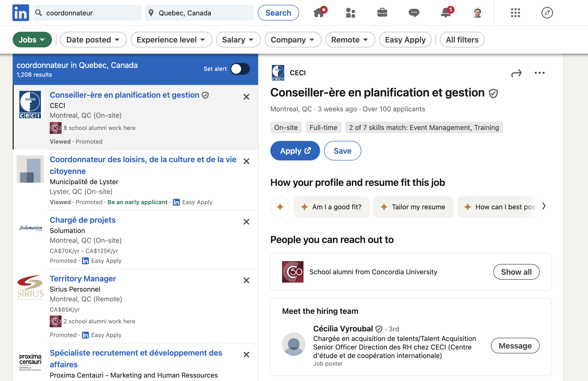Click the compass explore icon
The image size is (588, 381).
point(547,13)
